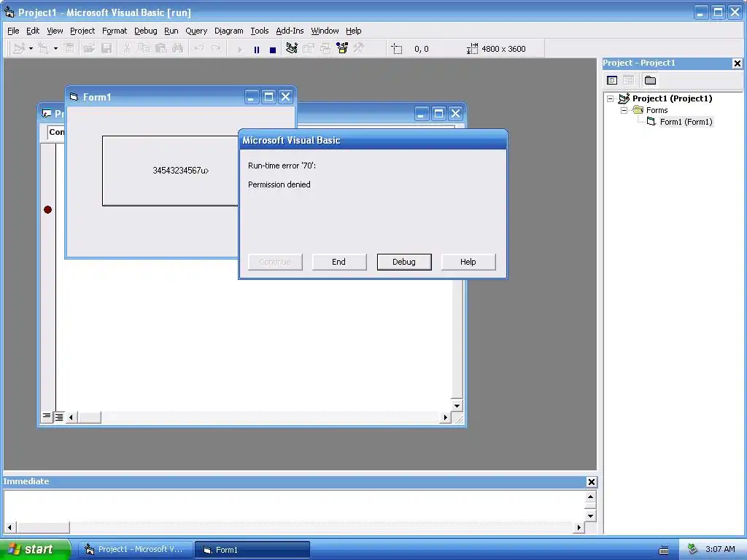Click the Copy toolbar icon
747x560 pixels.
(x=144, y=49)
